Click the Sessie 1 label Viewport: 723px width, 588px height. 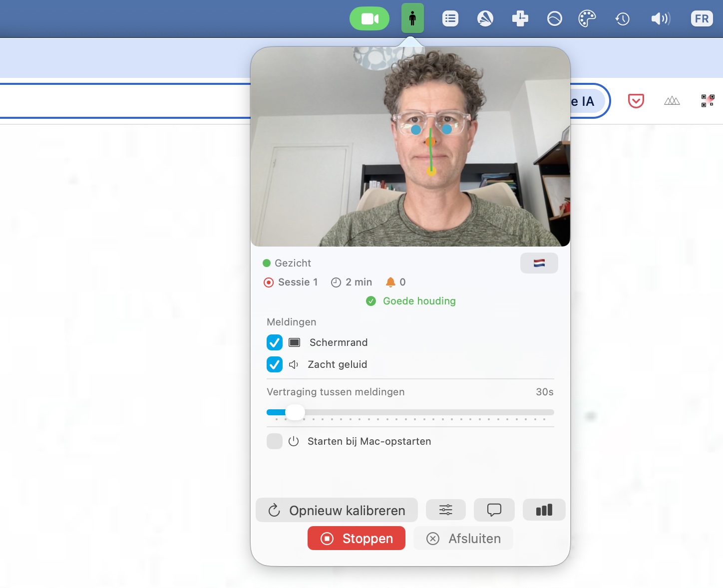[x=298, y=282]
